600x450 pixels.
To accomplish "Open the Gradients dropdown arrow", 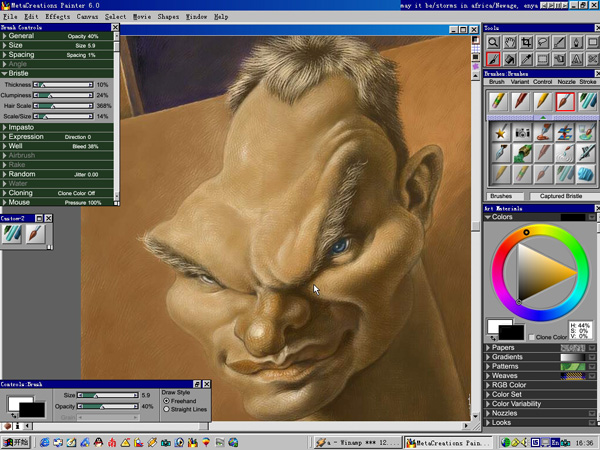I will coord(592,357).
